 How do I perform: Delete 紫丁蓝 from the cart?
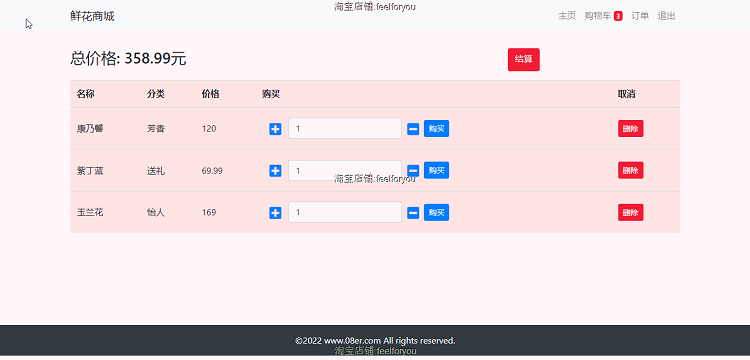tap(630, 170)
